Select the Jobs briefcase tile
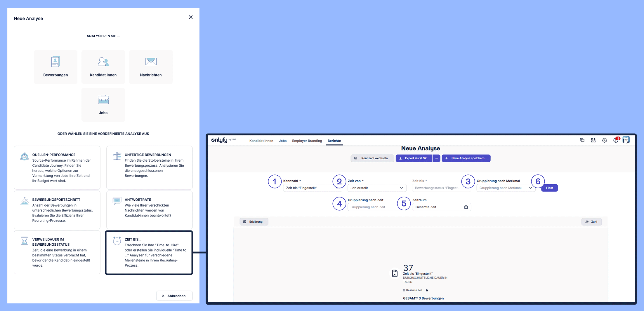 coord(103,105)
